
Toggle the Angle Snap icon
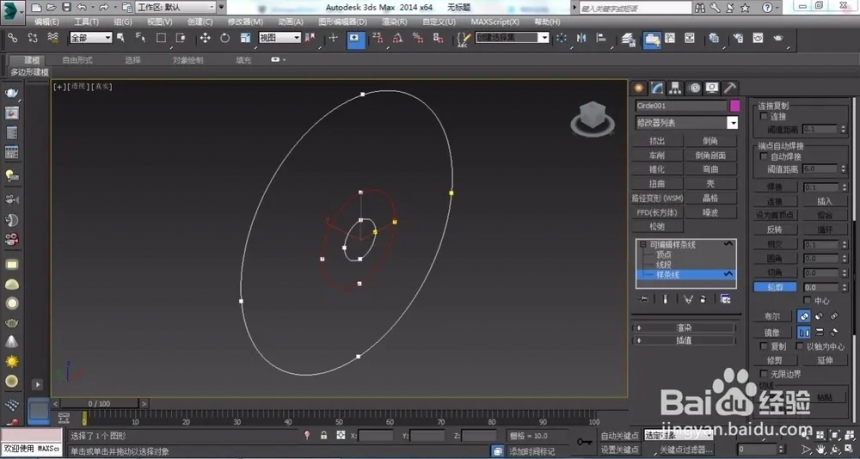[x=398, y=38]
